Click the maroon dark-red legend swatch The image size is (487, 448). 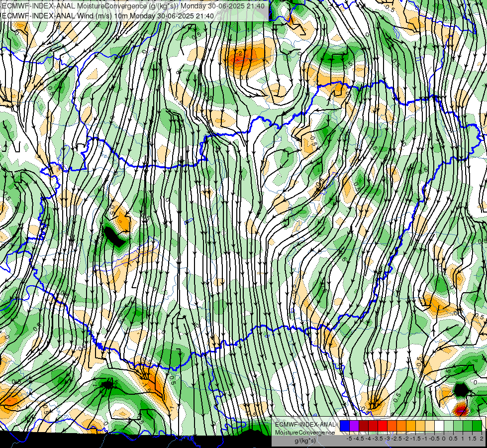(364, 426)
